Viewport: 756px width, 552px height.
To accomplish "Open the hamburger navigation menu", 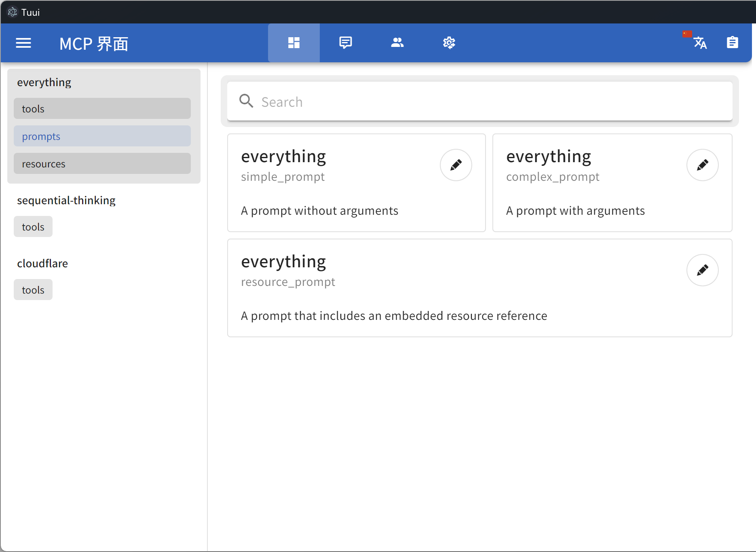I will tap(23, 43).
